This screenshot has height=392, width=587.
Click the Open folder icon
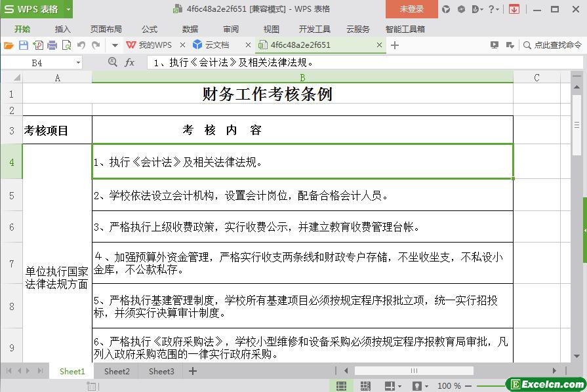pyautogui.click(x=9, y=45)
